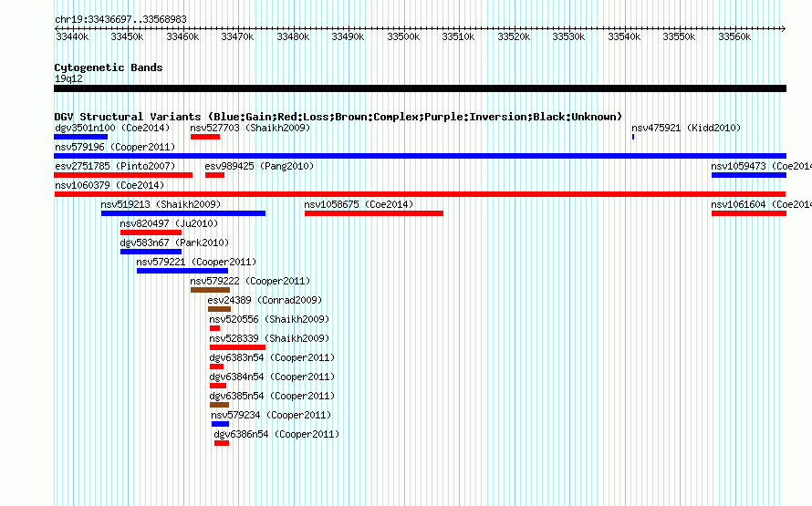Click the red nsv1058675 loss bar
Image resolution: width=812 pixels, height=506 pixels.
pyautogui.click(x=374, y=213)
